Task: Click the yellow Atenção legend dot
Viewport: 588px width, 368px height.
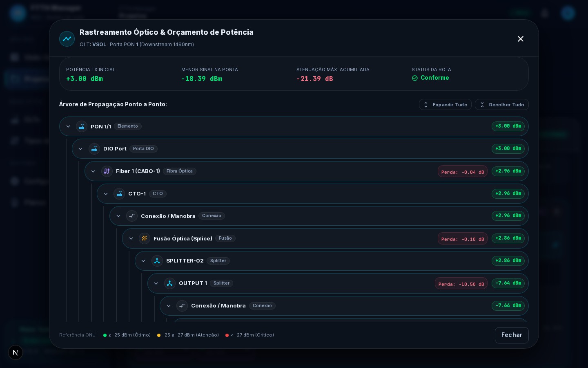Action: [x=159, y=335]
